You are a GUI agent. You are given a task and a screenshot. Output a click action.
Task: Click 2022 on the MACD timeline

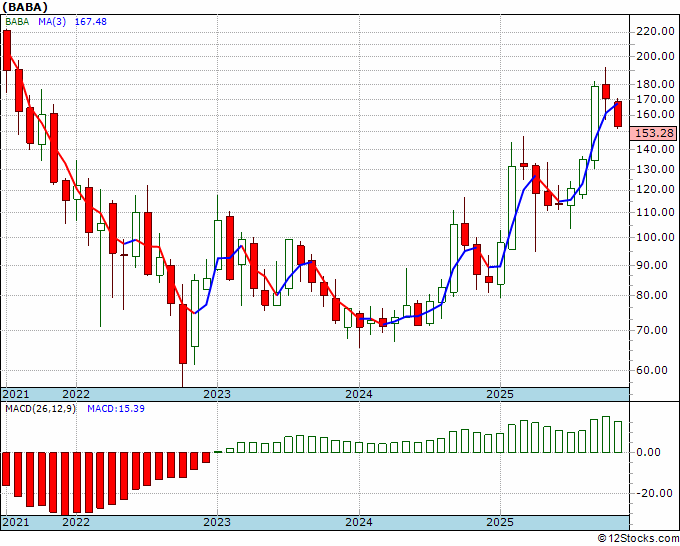76,522
